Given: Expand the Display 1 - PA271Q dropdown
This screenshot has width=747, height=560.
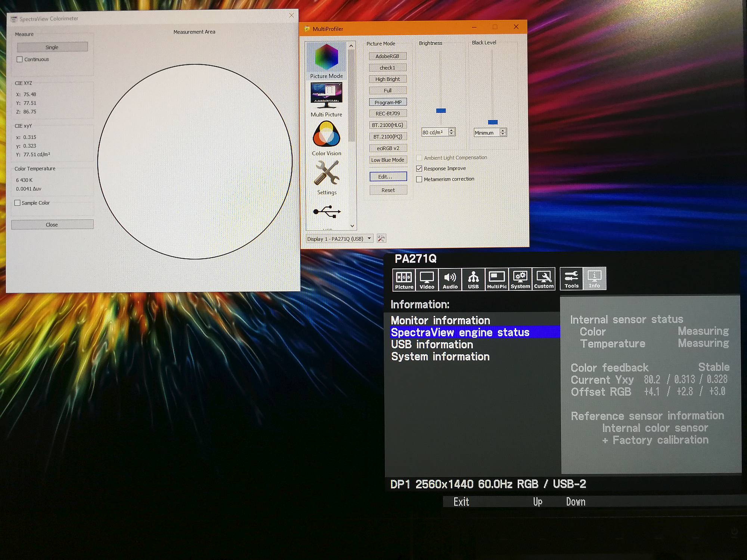Looking at the screenshot, I should tap(339, 239).
